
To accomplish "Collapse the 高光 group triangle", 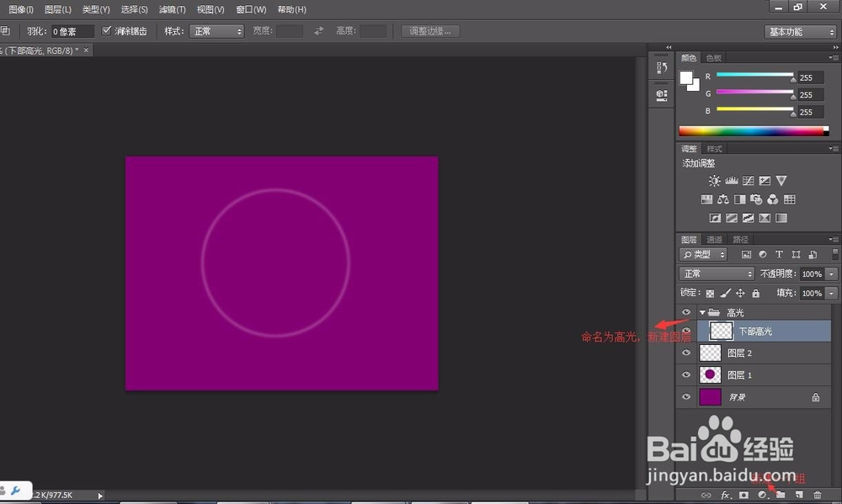I will tap(702, 312).
